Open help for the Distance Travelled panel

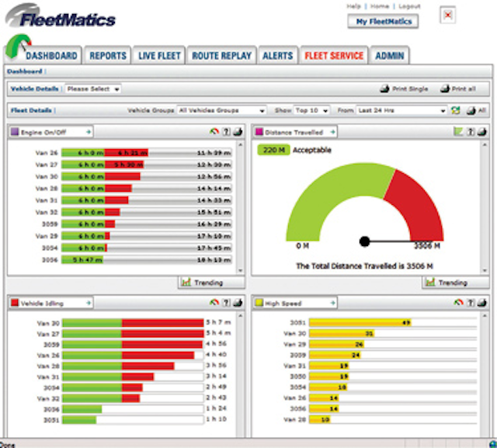pos(471,131)
